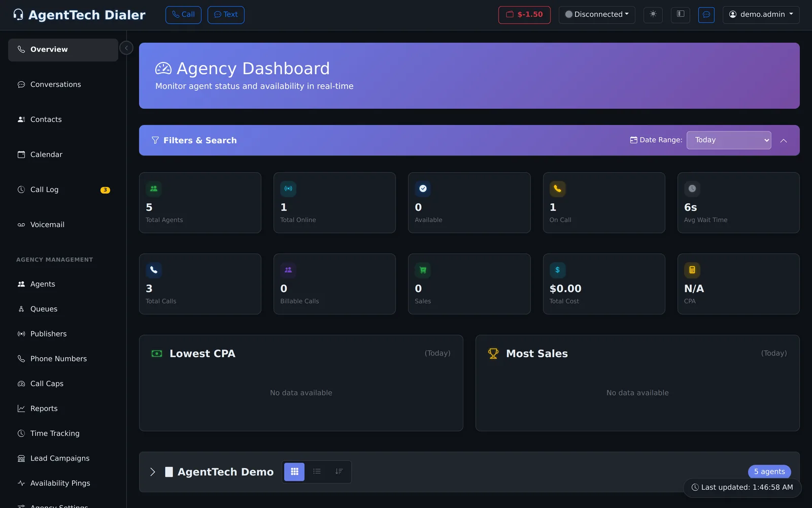Toggle the sidebar layout icon in header

click(x=681, y=14)
